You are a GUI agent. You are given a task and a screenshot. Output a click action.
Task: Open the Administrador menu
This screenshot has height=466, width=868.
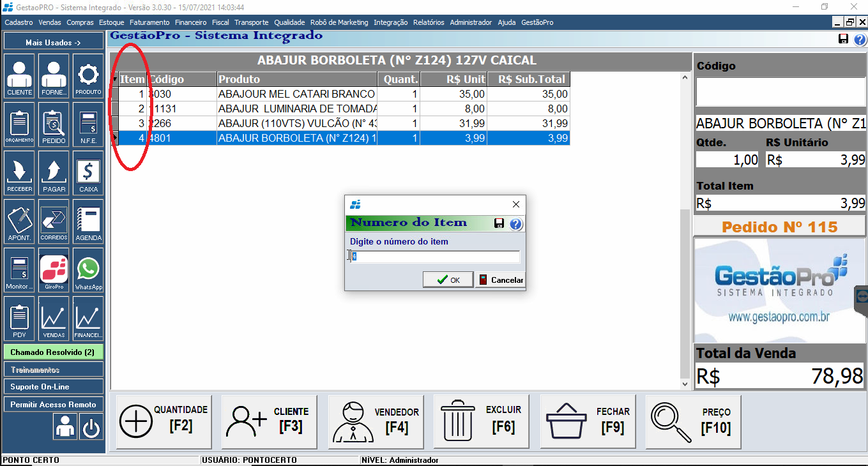[471, 22]
